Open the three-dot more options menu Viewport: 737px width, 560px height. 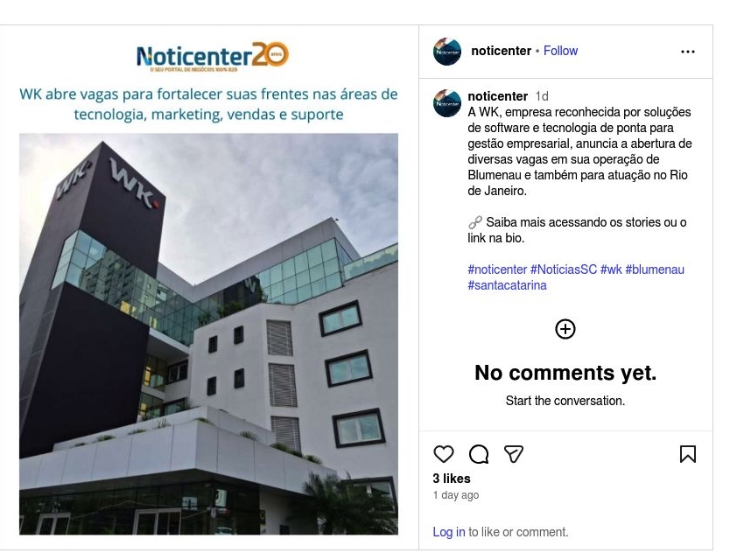tap(688, 52)
